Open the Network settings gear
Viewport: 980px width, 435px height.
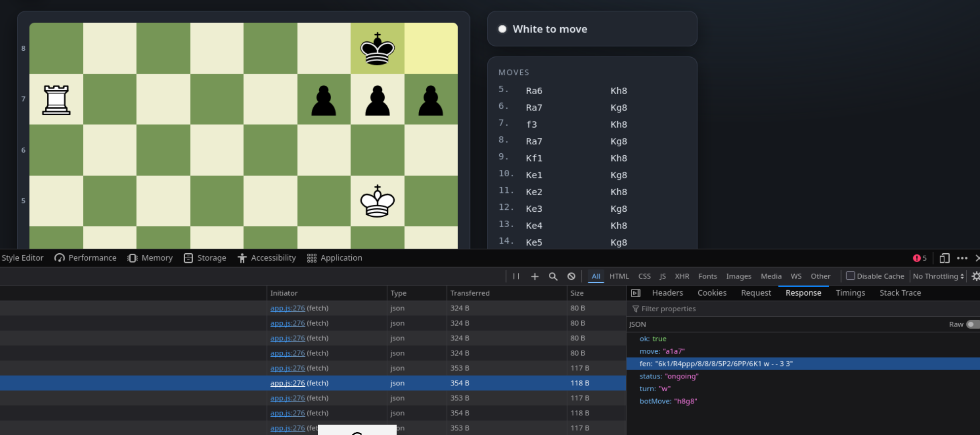pyautogui.click(x=976, y=276)
